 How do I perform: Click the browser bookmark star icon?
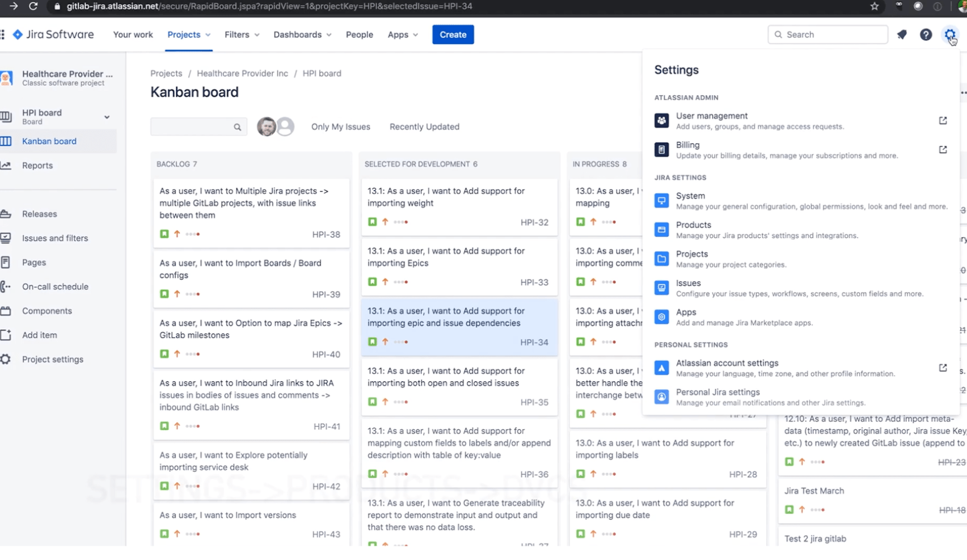[x=874, y=6]
